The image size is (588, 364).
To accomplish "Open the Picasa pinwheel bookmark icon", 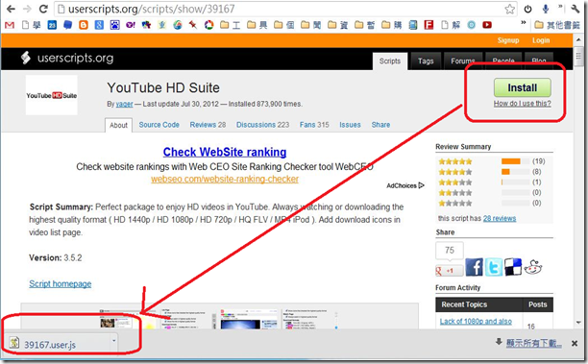I will (x=208, y=25).
